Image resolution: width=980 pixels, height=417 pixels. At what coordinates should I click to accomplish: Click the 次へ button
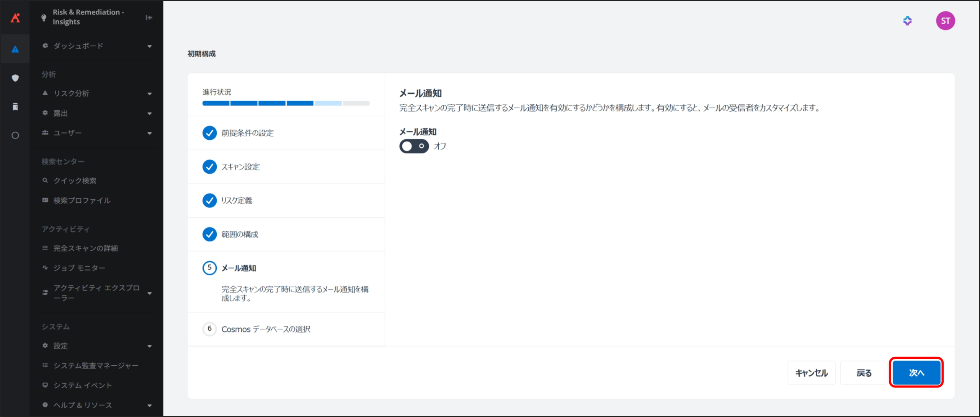tap(916, 373)
